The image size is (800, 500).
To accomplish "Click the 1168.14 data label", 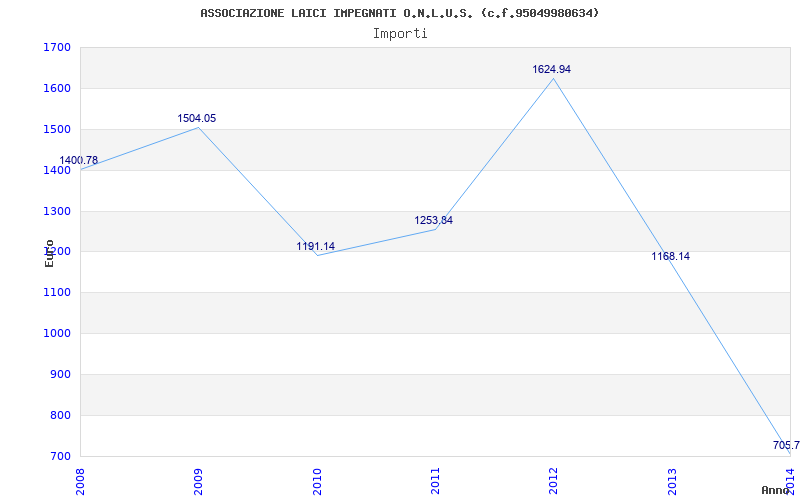I will coord(670,256).
